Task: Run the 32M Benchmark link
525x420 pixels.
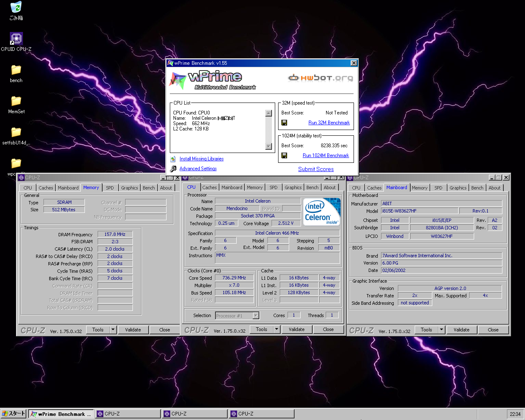Action: [329, 123]
